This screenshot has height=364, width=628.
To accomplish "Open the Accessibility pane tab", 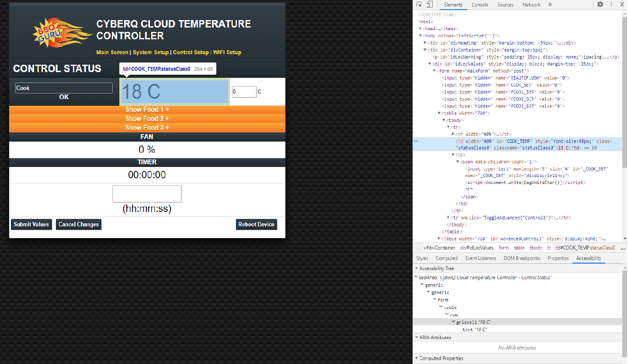I will tap(589, 258).
